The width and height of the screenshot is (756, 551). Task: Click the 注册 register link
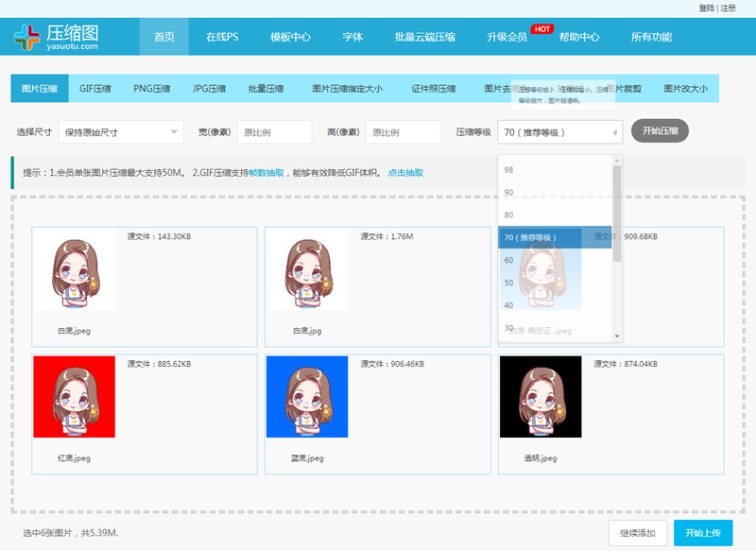tap(728, 9)
